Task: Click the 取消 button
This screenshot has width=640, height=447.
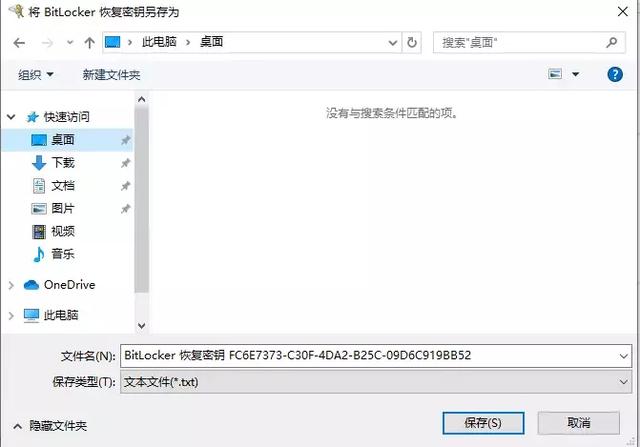Action: (x=579, y=423)
